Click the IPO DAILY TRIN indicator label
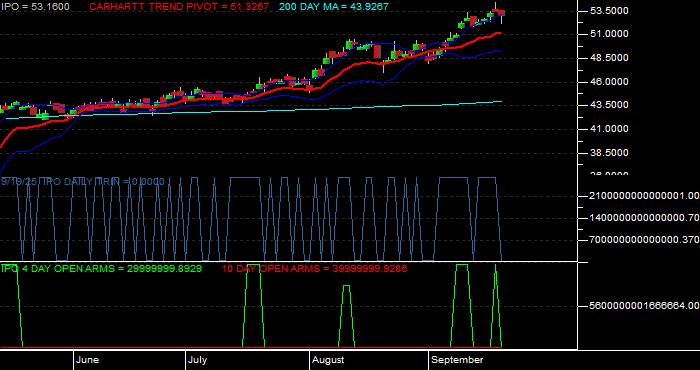Screen dimensions: 700x370 (x=82, y=182)
